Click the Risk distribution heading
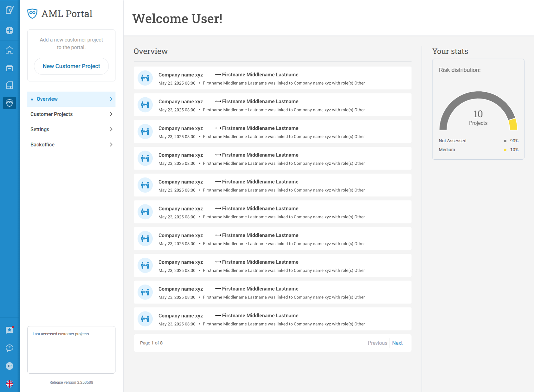The width and height of the screenshot is (534, 392). coord(460,70)
